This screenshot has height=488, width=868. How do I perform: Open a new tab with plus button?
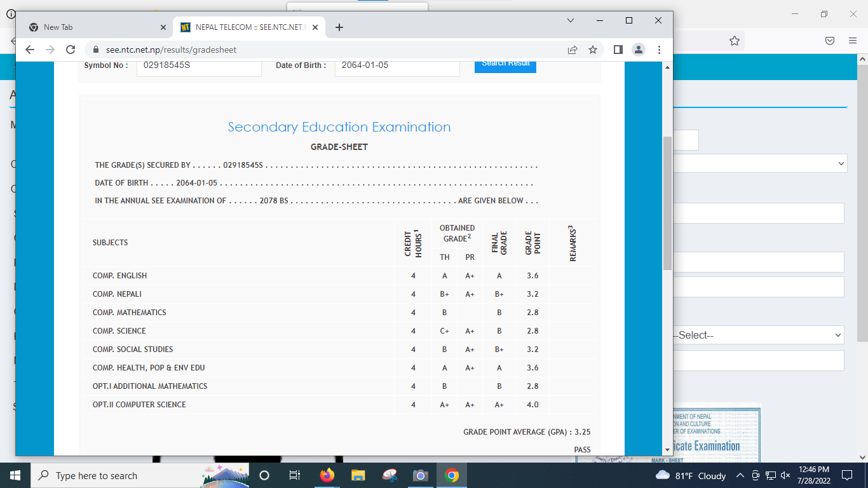(x=339, y=27)
